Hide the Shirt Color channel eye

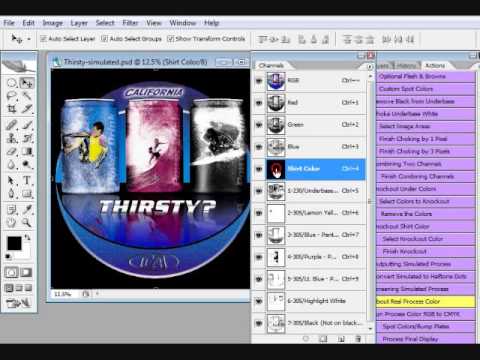(259, 169)
